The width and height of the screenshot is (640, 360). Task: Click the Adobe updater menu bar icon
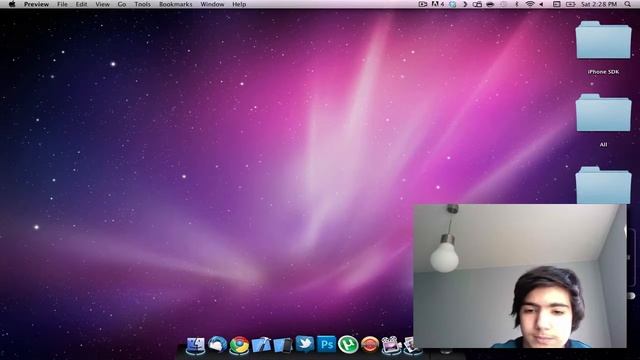point(437,4)
